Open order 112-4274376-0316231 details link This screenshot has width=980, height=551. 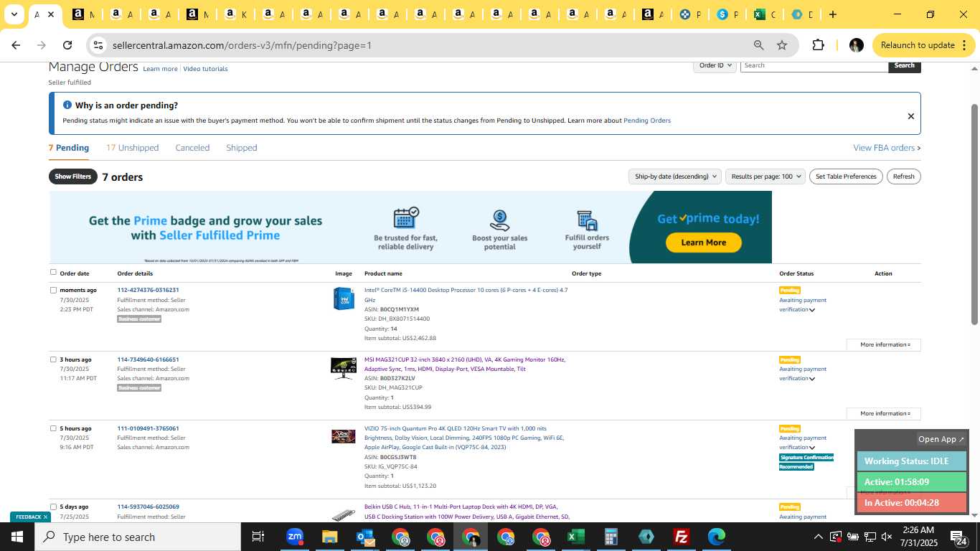coord(148,290)
